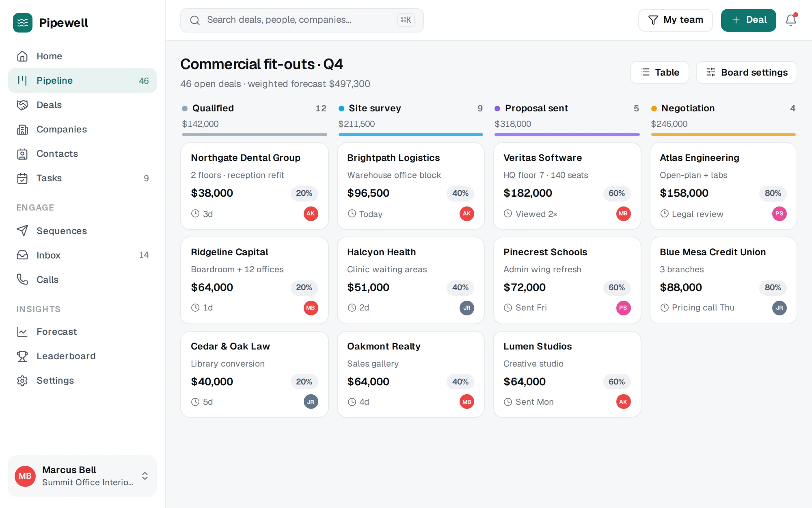Click the Sequences paper-plane icon
This screenshot has height=508, width=812.
22,231
